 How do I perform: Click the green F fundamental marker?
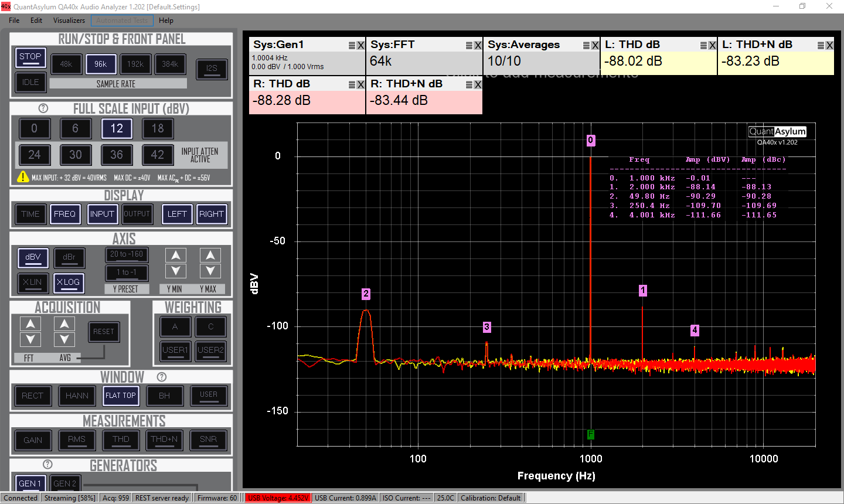(x=591, y=434)
